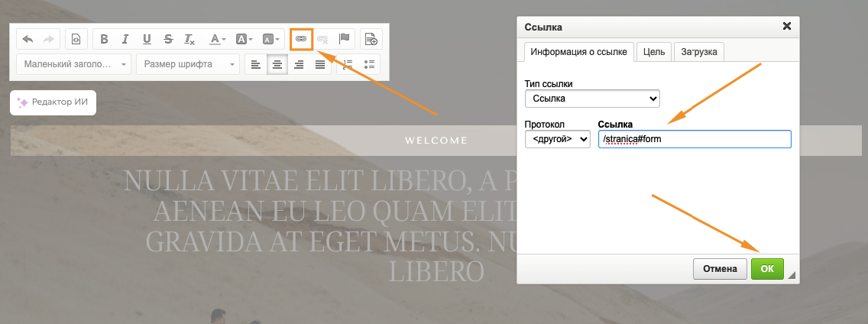Viewport: 868px width, 324px height.
Task: Toggle center text alignment
Action: (x=277, y=64)
